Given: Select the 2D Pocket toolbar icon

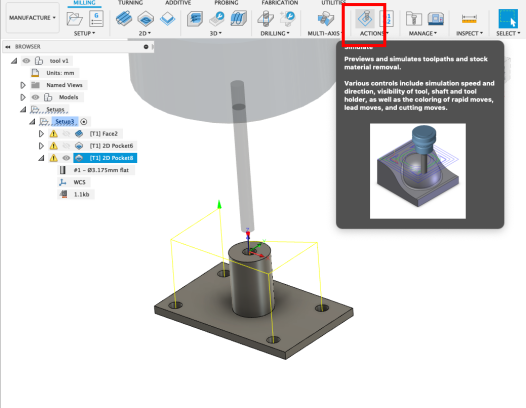Looking at the screenshot, I should tap(146, 19).
